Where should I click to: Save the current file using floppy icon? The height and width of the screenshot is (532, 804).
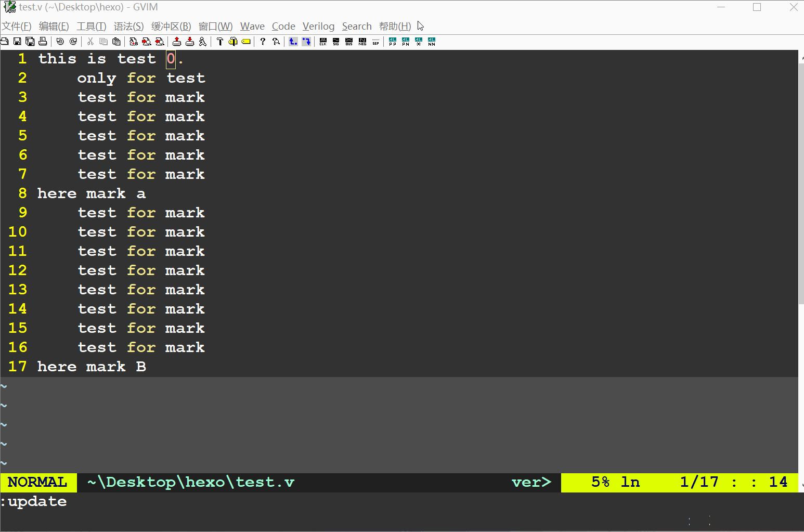(17, 42)
